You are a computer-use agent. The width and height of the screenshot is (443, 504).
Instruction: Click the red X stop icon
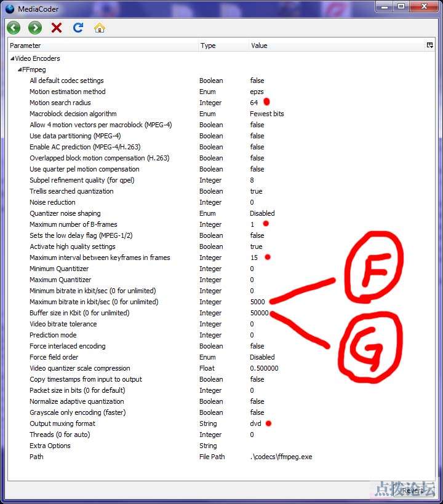pos(57,28)
